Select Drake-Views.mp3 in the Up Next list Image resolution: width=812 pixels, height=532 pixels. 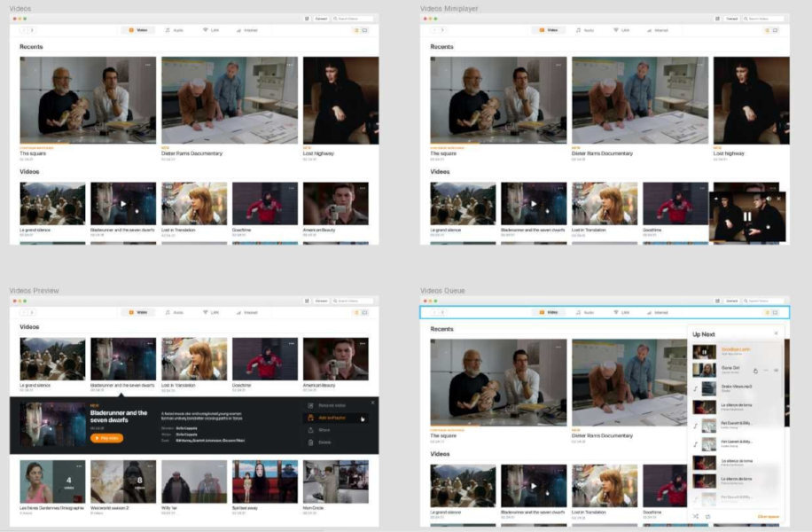(737, 388)
